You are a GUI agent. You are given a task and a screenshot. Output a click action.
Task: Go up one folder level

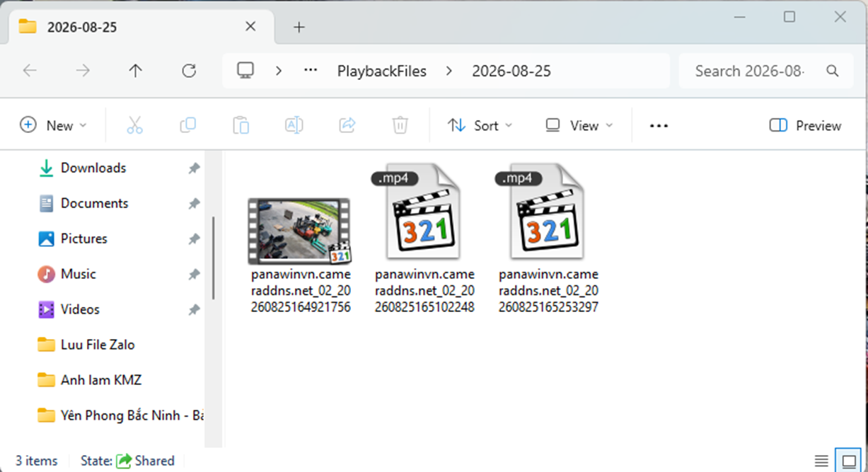coord(135,71)
